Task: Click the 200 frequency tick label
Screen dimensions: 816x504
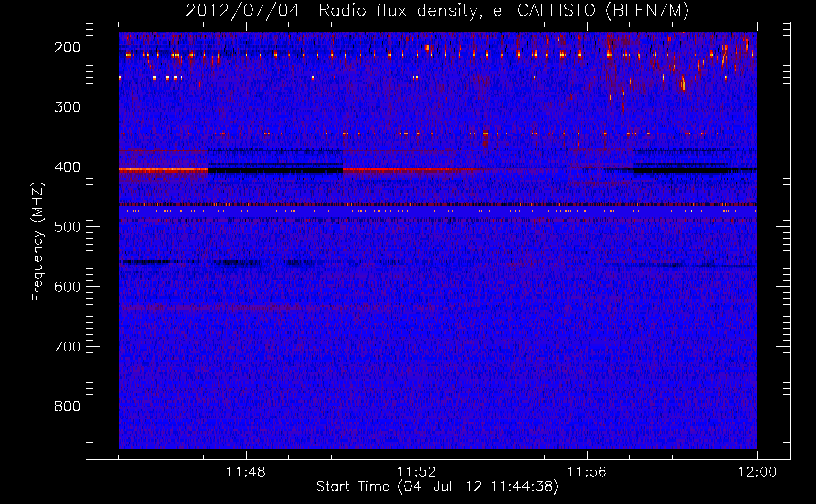Action: pos(67,47)
